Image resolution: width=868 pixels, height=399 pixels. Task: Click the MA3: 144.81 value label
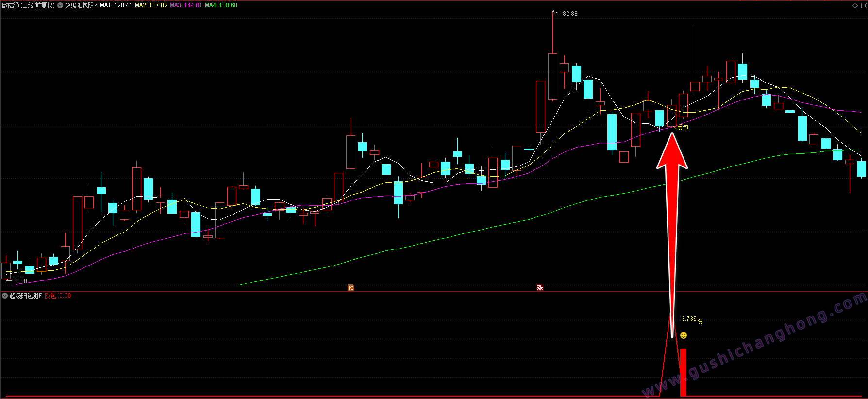pyautogui.click(x=186, y=6)
